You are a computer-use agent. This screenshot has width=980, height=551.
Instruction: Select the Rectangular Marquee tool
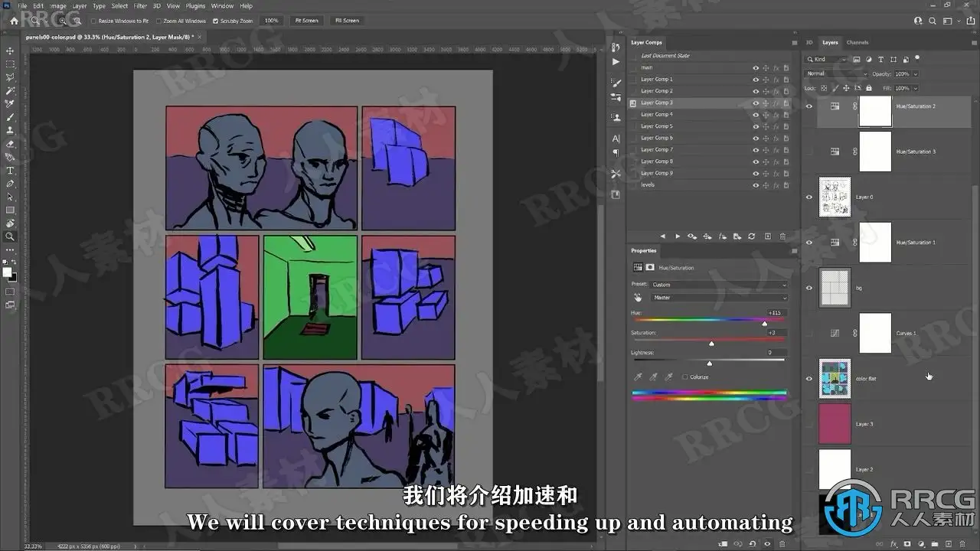(10, 64)
